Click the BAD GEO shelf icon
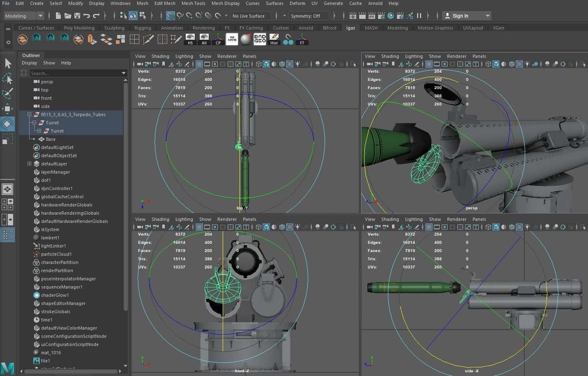 pyautogui.click(x=260, y=39)
